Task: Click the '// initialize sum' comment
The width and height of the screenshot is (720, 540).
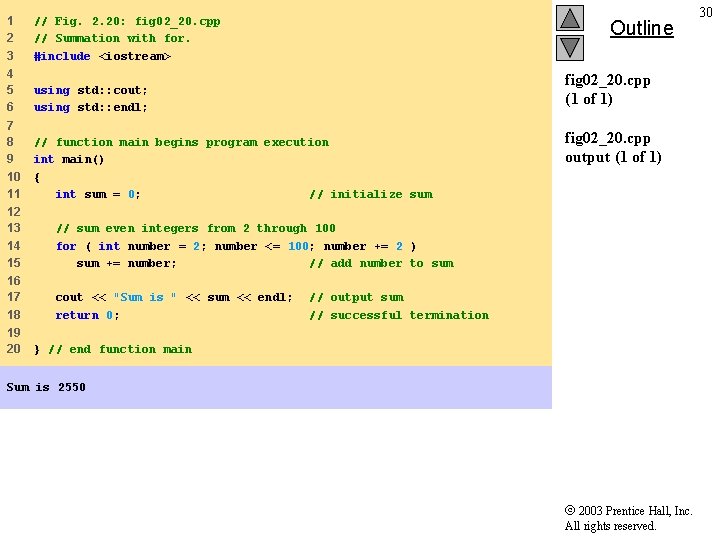Action: click(371, 194)
